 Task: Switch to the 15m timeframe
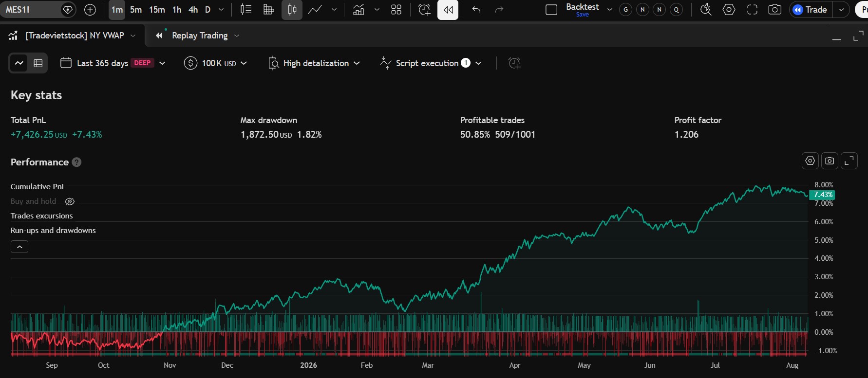(x=157, y=10)
